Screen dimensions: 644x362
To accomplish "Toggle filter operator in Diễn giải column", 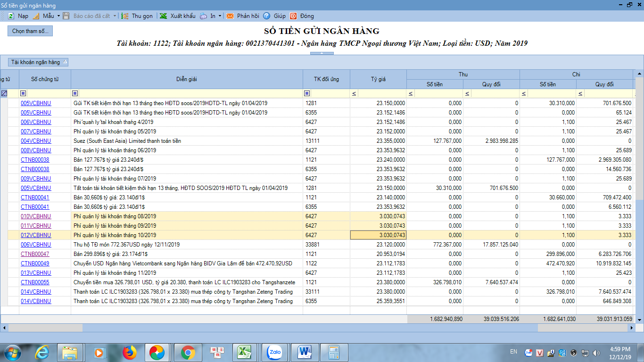I will (75, 93).
